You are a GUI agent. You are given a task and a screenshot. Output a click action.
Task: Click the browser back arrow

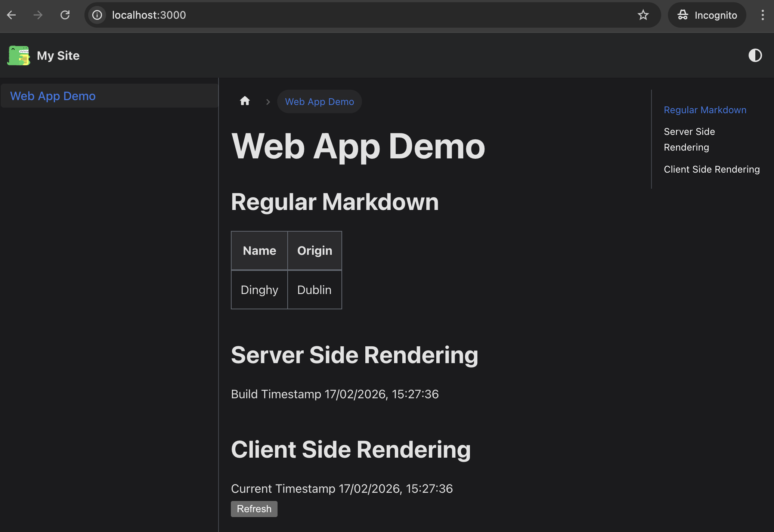coord(12,15)
